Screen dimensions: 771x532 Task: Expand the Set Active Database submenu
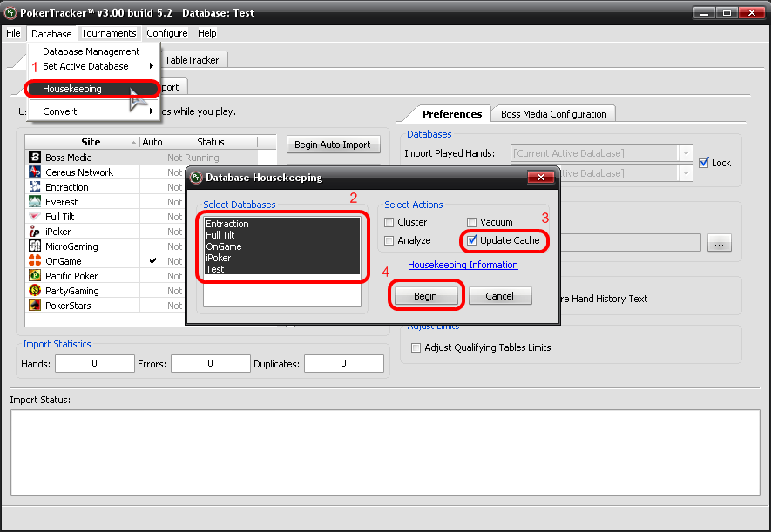[152, 66]
